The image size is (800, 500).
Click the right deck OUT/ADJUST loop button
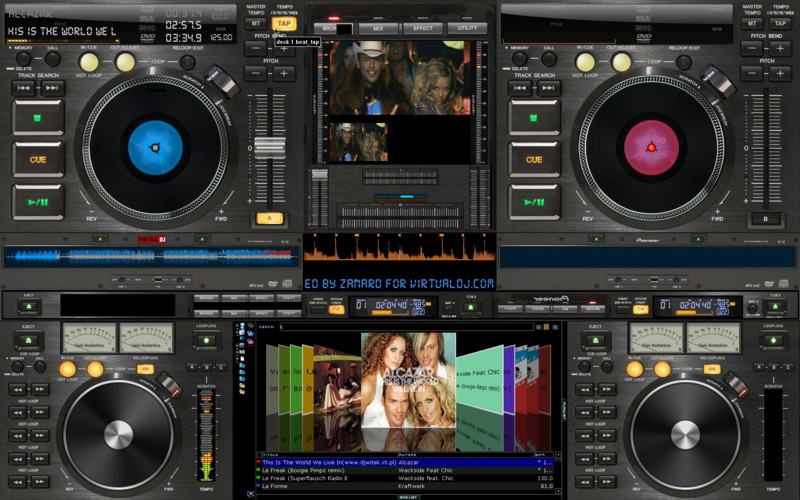pos(622,63)
